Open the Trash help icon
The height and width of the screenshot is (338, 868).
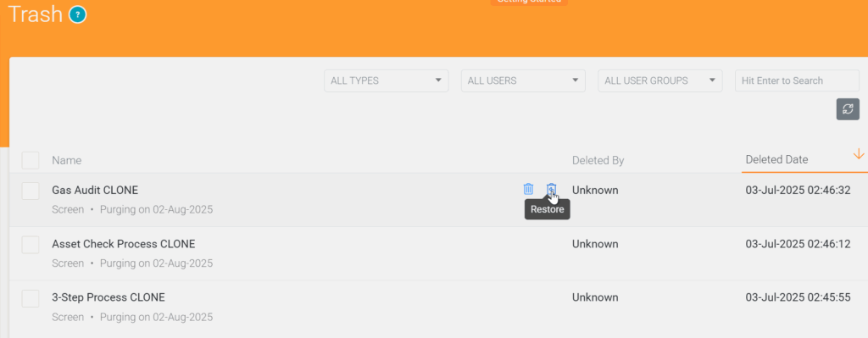[77, 14]
